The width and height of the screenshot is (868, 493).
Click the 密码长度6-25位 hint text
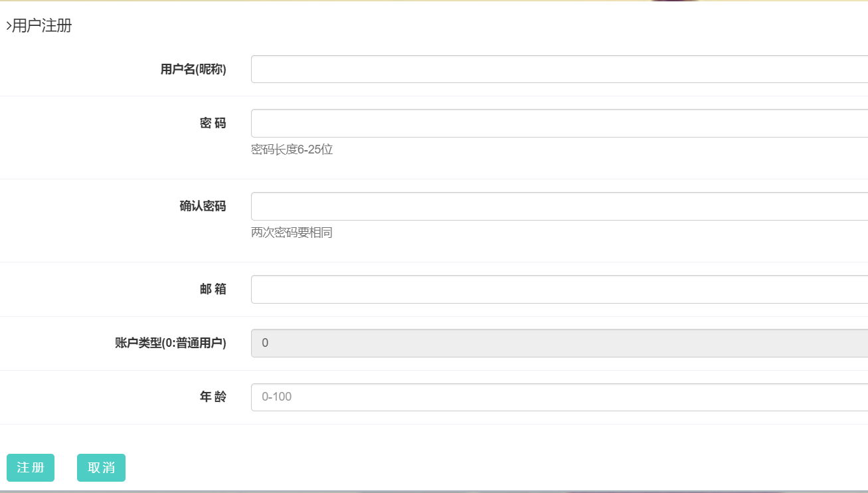[x=292, y=149]
